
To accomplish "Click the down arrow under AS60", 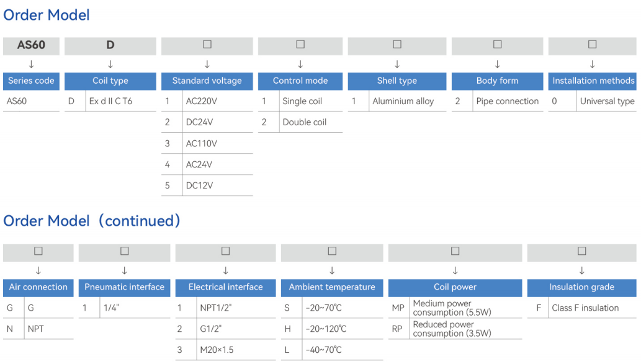I will click(x=31, y=64).
